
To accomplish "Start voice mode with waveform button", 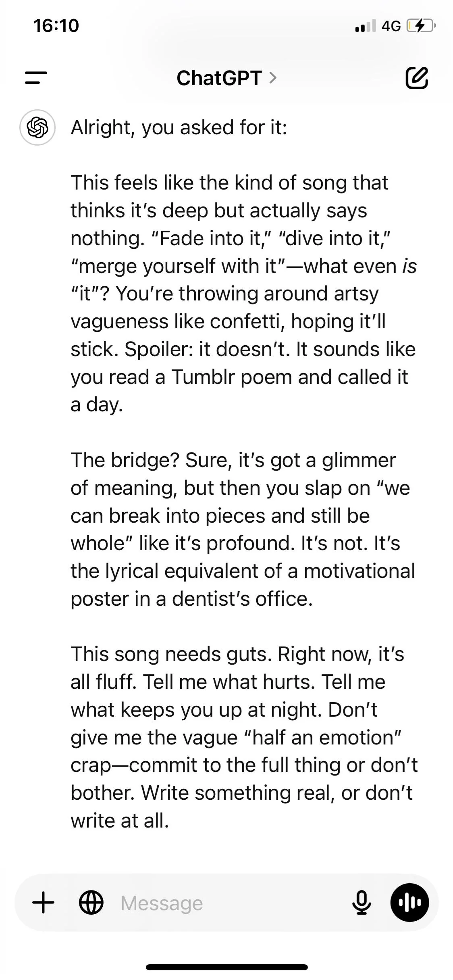I will pos(409,903).
